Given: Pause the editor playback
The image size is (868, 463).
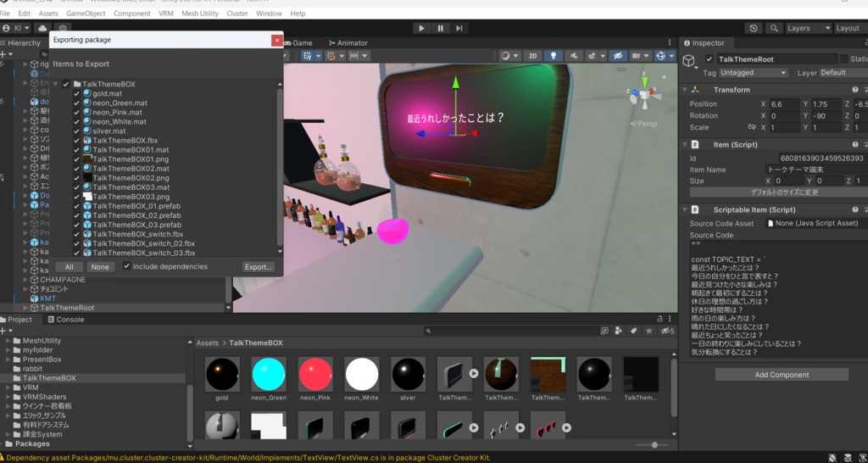Looking at the screenshot, I should pyautogui.click(x=440, y=28).
